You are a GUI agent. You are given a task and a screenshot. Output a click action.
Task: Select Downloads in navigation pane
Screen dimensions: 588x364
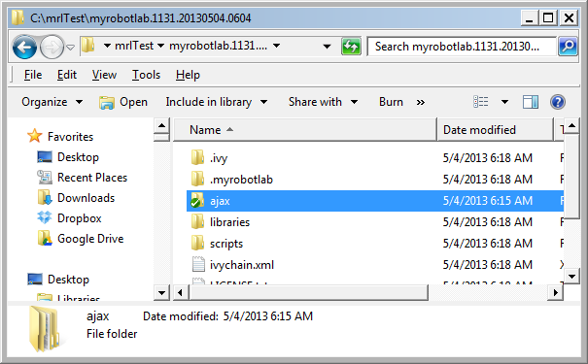coord(86,198)
